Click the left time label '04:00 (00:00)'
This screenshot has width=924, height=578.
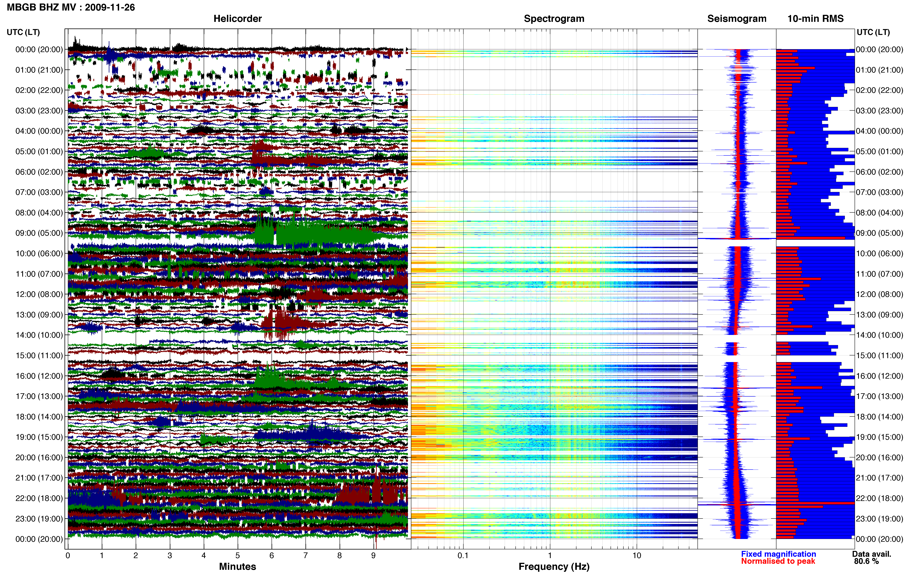tap(39, 131)
